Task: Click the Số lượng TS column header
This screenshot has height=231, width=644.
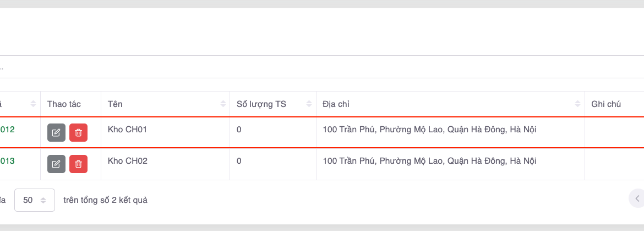Action: (x=261, y=104)
